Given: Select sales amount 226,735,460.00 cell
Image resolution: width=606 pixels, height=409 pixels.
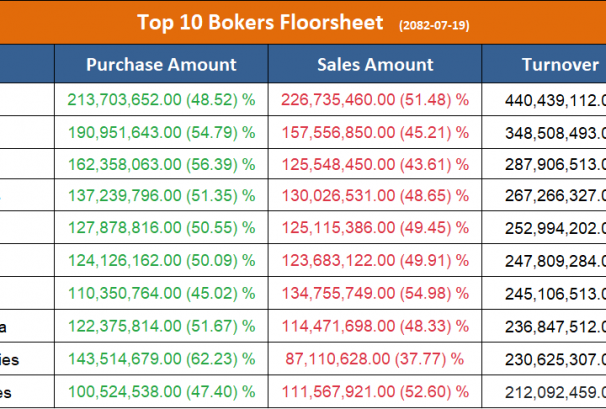Looking at the screenshot, I should (375, 99).
